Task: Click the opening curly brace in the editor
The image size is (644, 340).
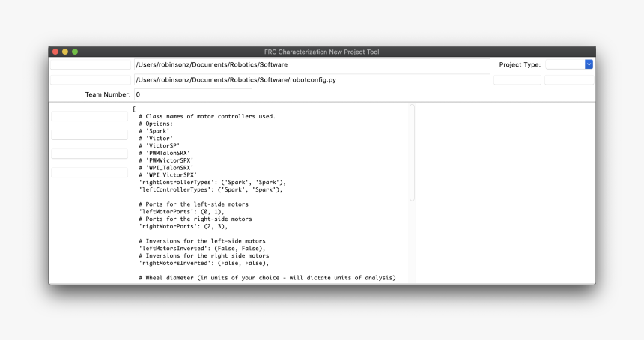Action: [x=134, y=109]
